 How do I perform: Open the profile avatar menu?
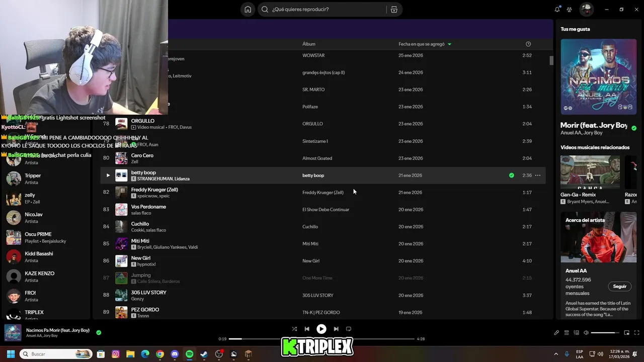[x=586, y=9]
